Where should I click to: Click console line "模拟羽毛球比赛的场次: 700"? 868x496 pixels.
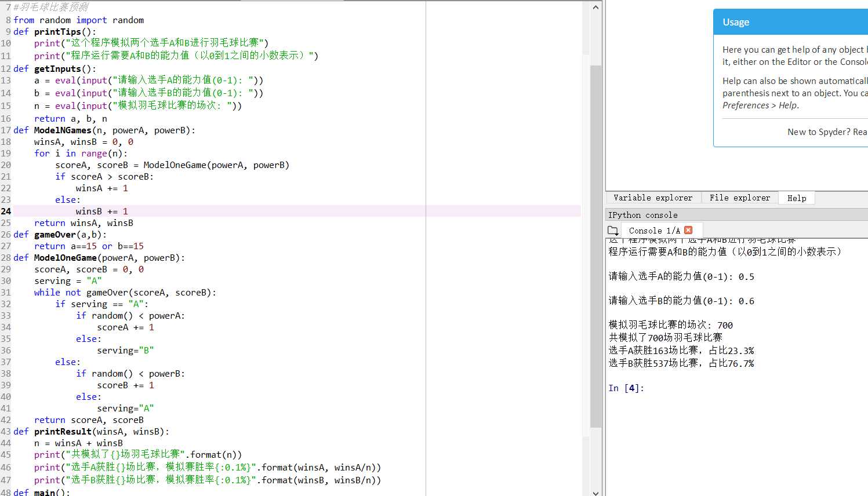[671, 325]
